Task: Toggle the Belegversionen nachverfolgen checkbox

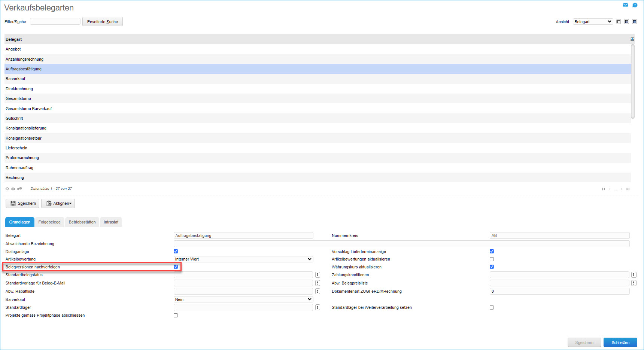Action: [x=176, y=267]
